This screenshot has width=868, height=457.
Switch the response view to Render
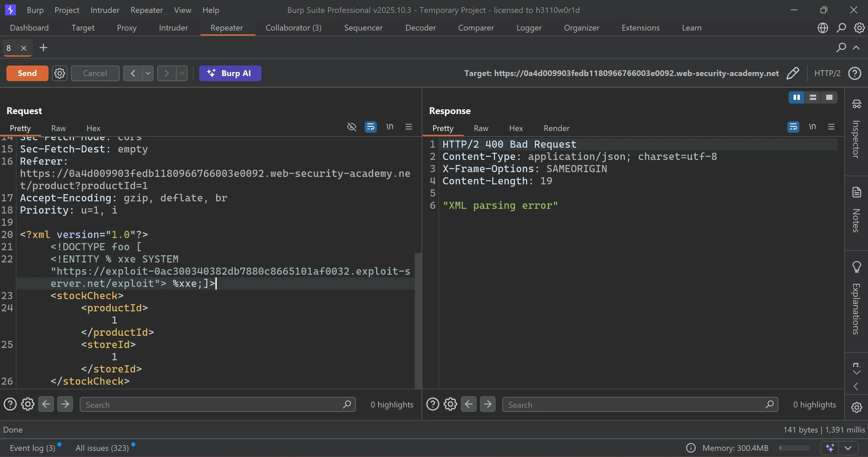556,128
